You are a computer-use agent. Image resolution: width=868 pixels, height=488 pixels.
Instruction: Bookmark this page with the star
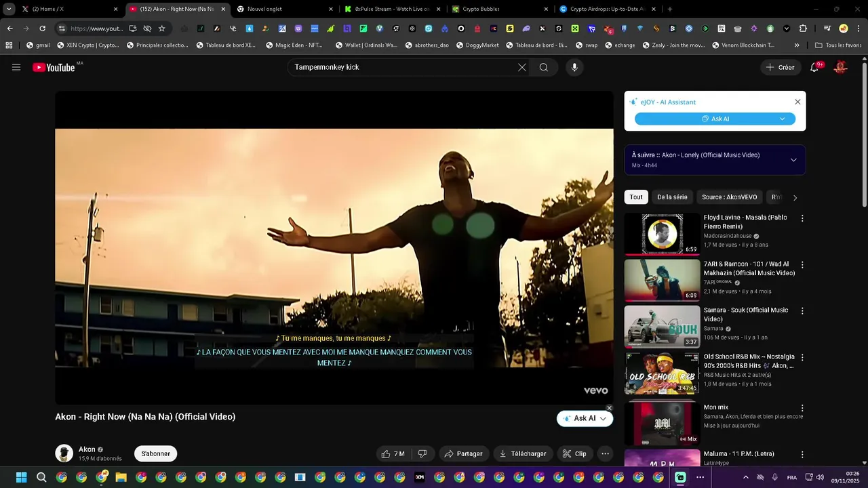pyautogui.click(x=161, y=28)
